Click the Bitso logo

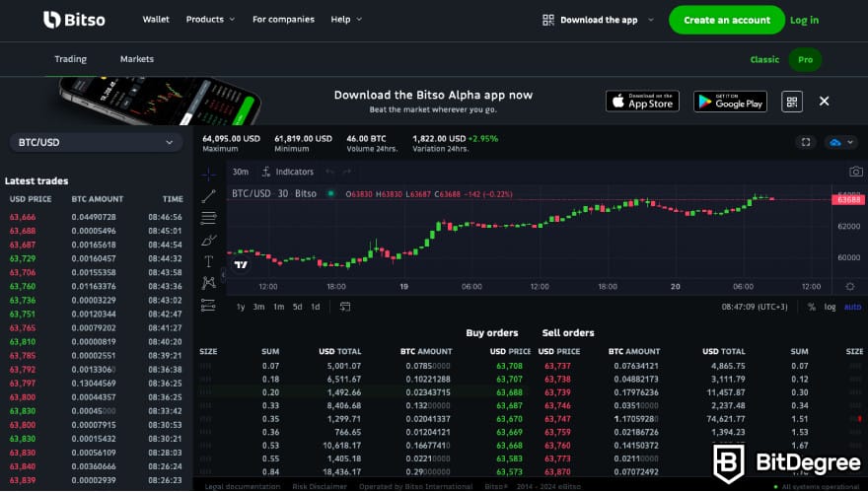click(x=74, y=20)
